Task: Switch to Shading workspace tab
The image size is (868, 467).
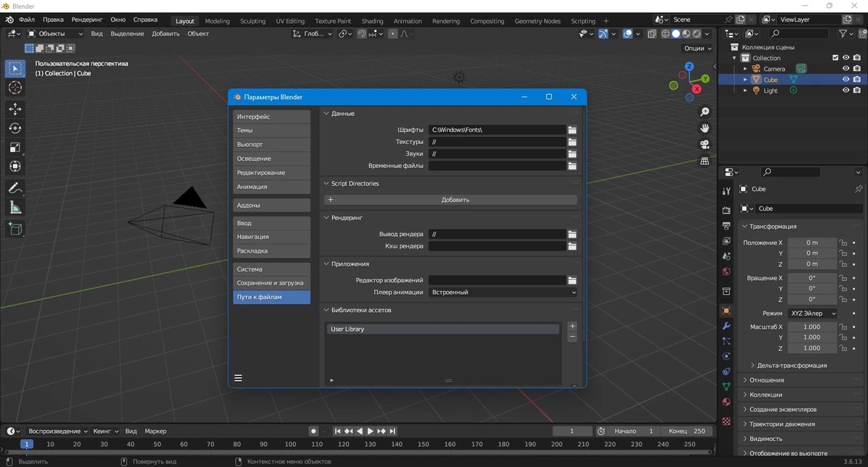Action: [x=373, y=21]
